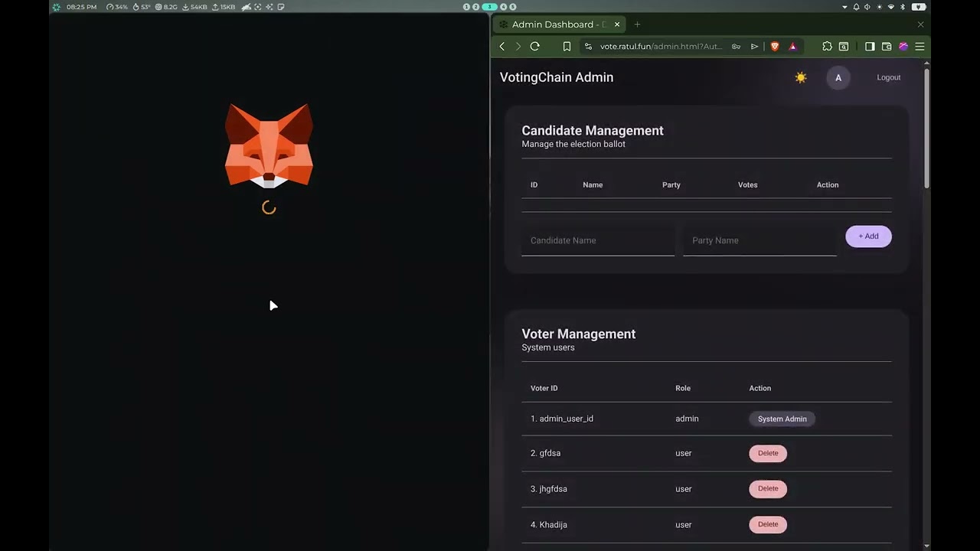Image resolution: width=980 pixels, height=551 pixels.
Task: Click the ID column header
Action: point(534,185)
